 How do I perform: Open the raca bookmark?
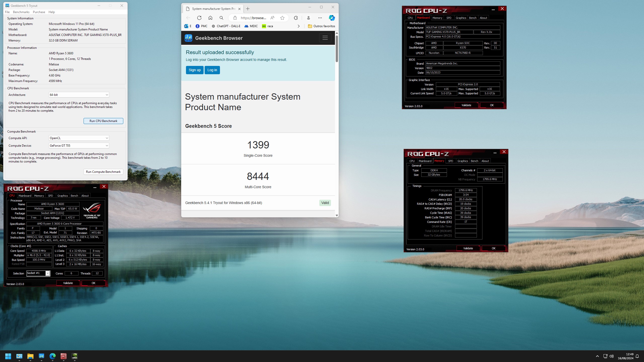tap(268, 26)
